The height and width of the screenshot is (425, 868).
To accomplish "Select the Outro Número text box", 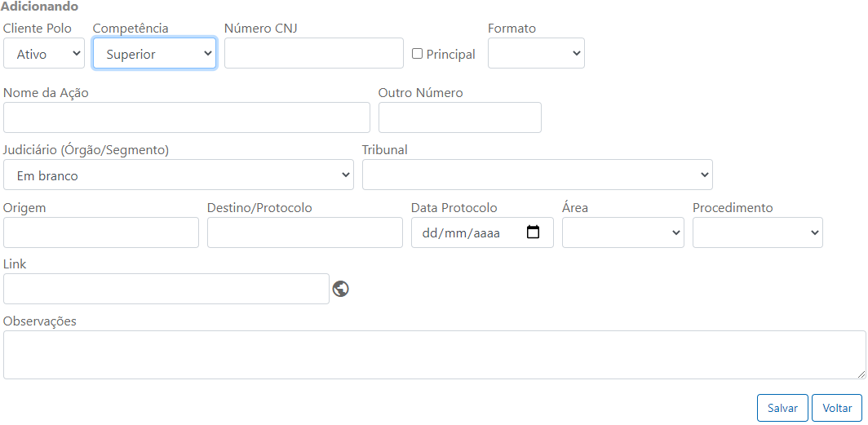I will coord(460,117).
